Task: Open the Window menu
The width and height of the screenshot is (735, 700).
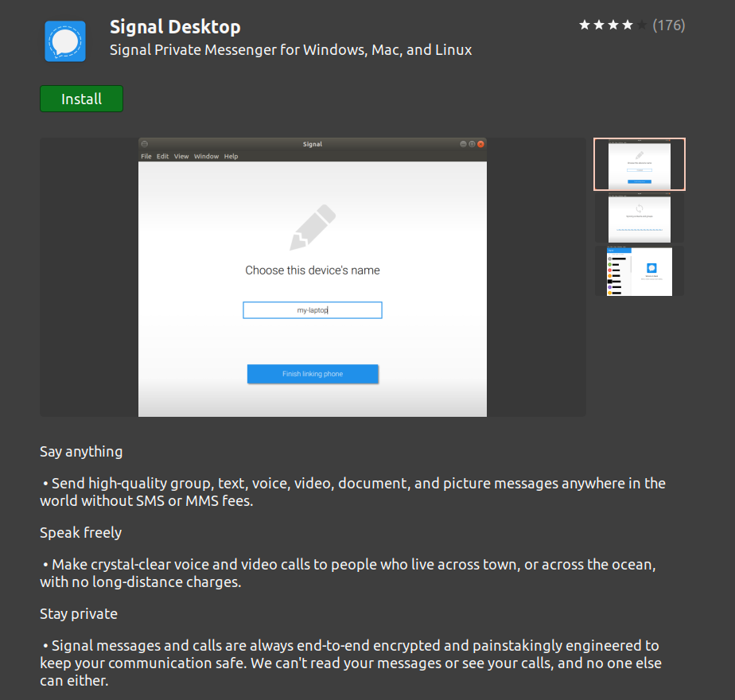Action: click(x=206, y=157)
